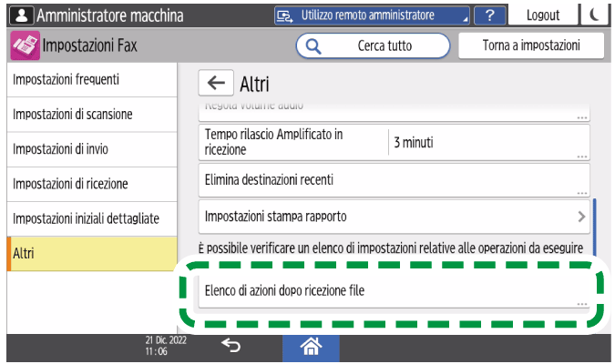615x364 pixels.
Task: Toggle the moon energy saver icon
Action: pyautogui.click(x=595, y=15)
